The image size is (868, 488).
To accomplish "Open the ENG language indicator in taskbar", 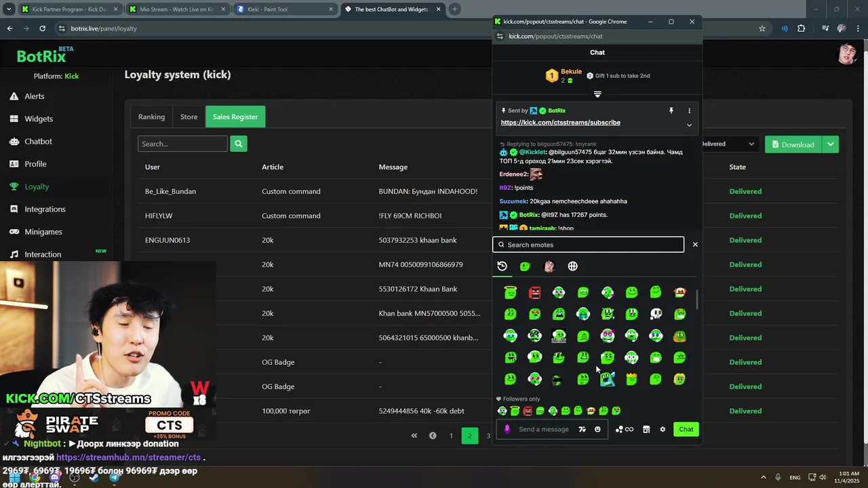I will 795,477.
